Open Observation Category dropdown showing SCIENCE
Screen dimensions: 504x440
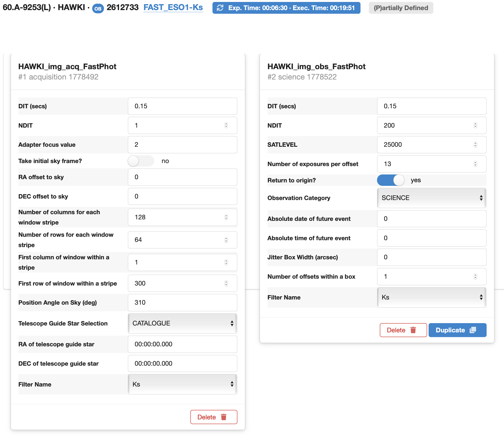[431, 198]
